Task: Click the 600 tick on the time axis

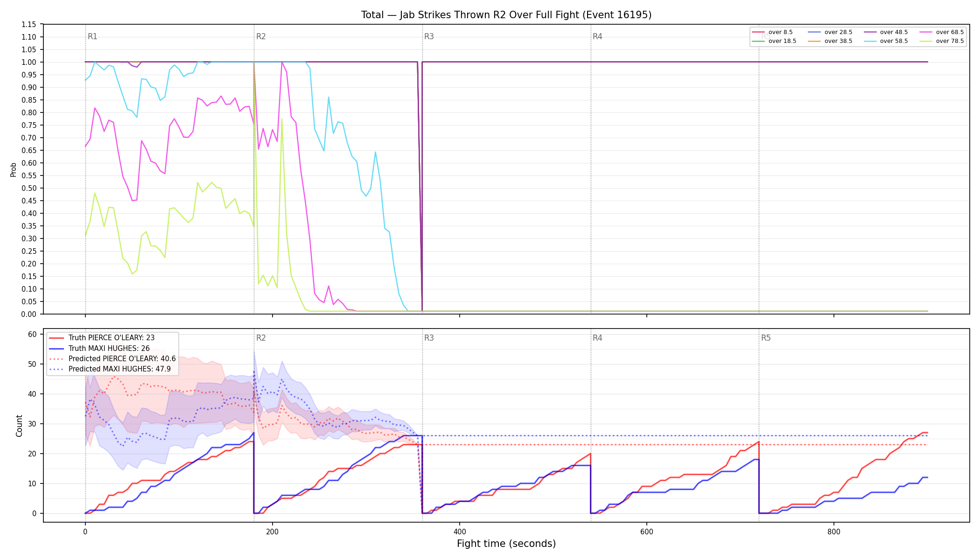Action: (647, 531)
